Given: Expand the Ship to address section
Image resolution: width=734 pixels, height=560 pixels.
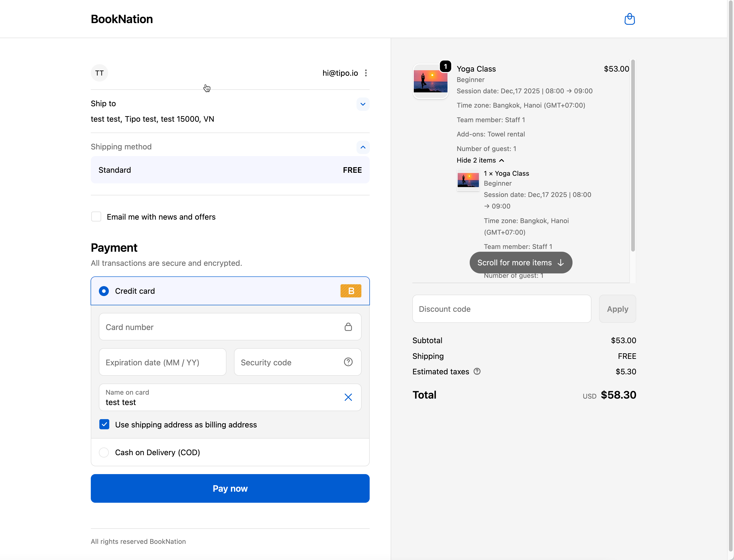Looking at the screenshot, I should 362,104.
